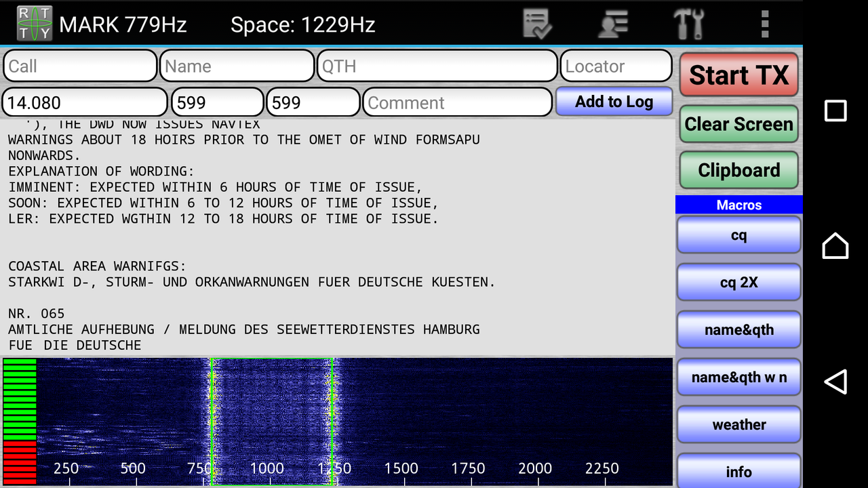Click the green and red signal level meter
This screenshot has width=868, height=488.
click(x=20, y=422)
